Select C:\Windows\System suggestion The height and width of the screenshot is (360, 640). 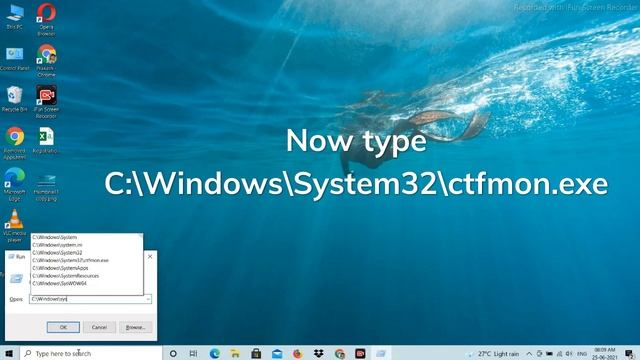pyautogui.click(x=87, y=237)
